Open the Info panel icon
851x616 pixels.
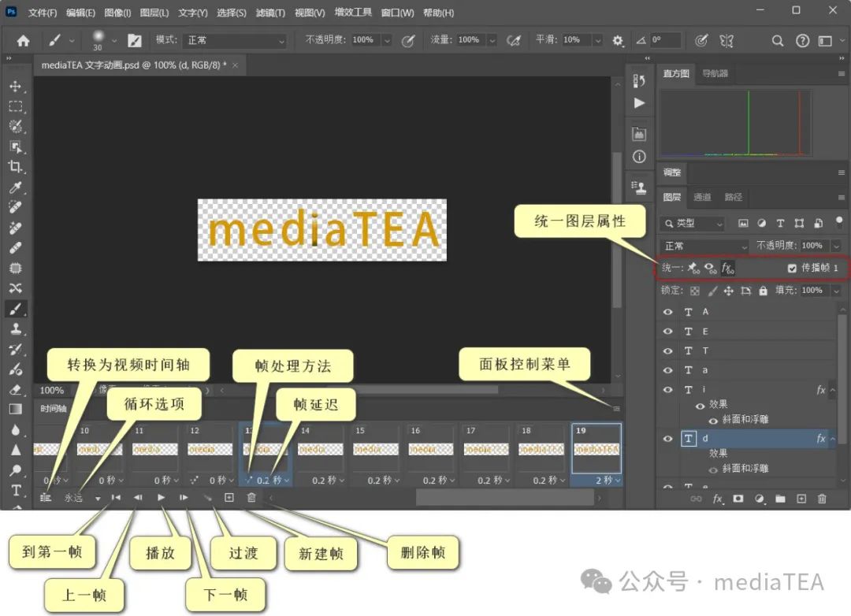(x=639, y=157)
